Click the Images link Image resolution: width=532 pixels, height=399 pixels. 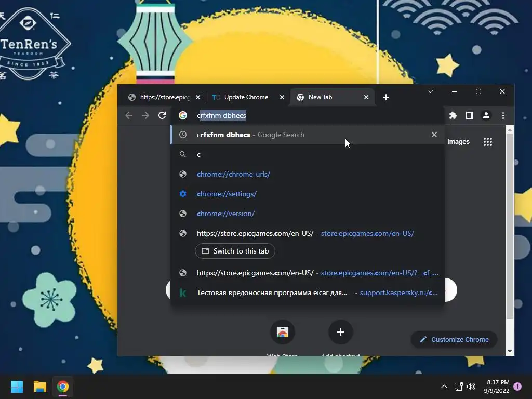tap(458, 142)
